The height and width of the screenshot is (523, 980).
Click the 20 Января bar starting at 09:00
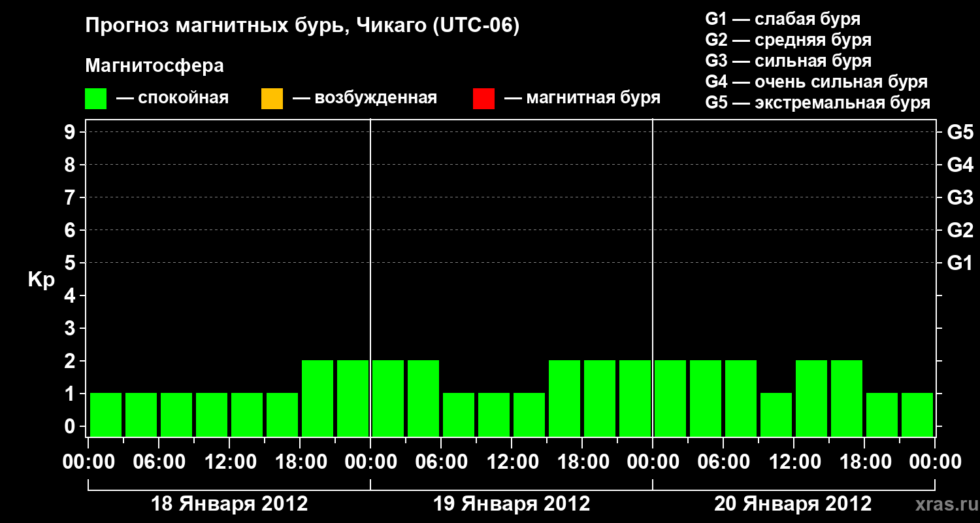pos(776,414)
